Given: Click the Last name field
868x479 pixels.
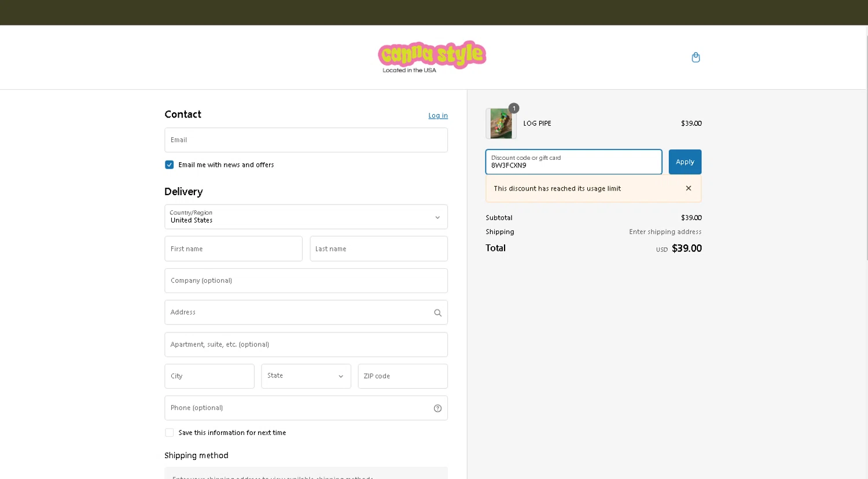Looking at the screenshot, I should click(x=378, y=249).
